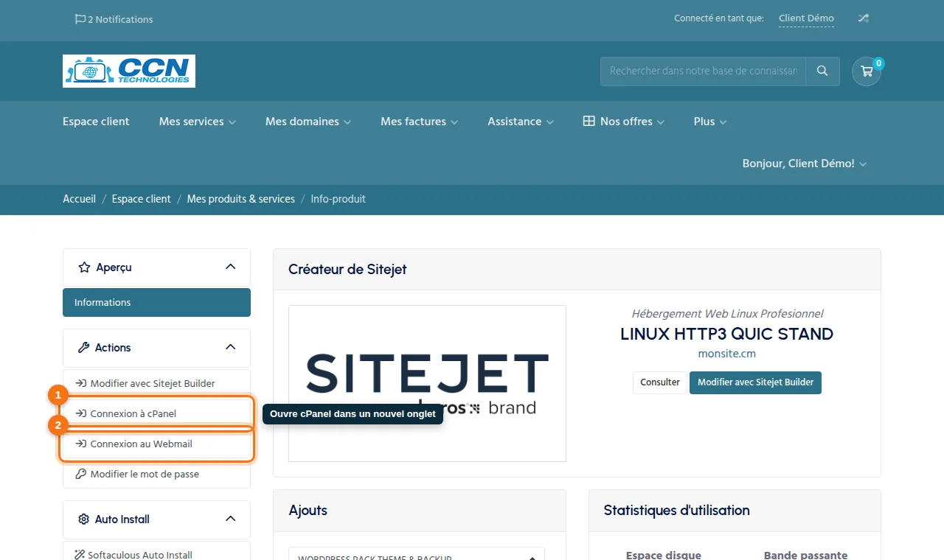This screenshot has width=944, height=560.
Task: Click the search magnifier button
Action: pos(822,71)
